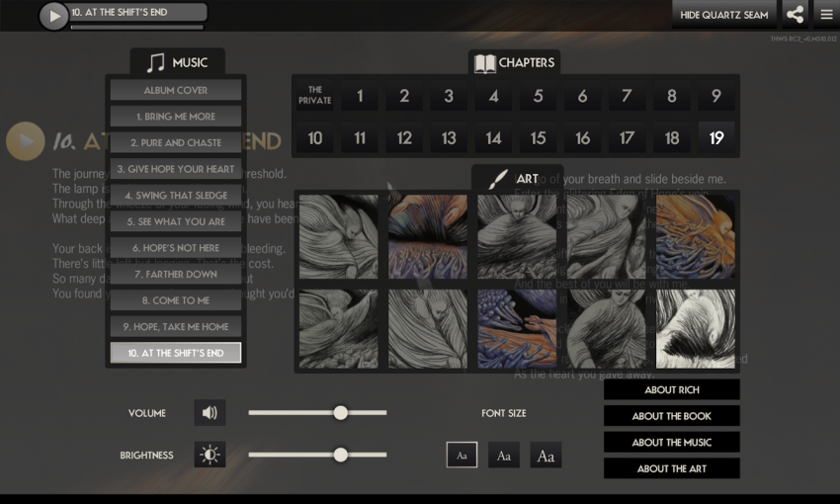Viewport: 840px width, 504px height.
Task: Open chapter 3
Action: tap(449, 95)
